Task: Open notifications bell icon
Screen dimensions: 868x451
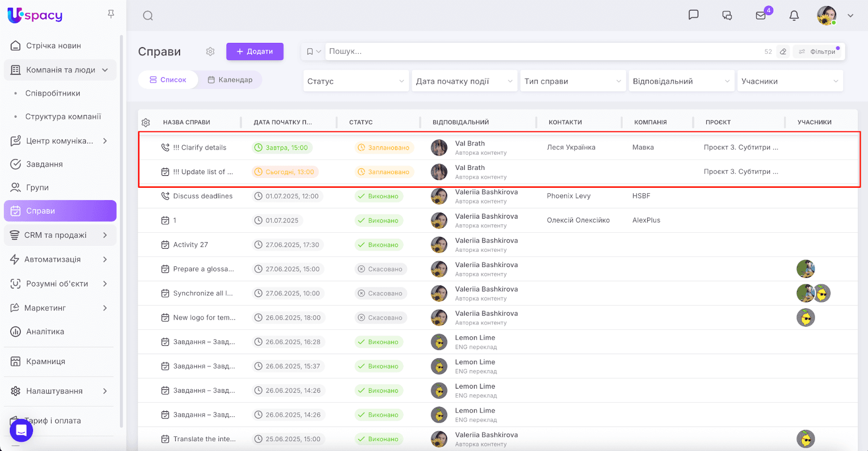Action: tap(794, 15)
